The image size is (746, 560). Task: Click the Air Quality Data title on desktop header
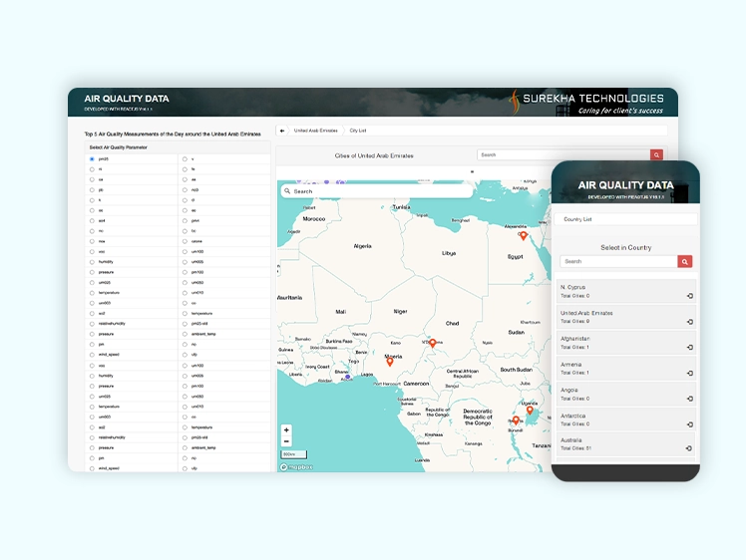pyautogui.click(x=127, y=99)
